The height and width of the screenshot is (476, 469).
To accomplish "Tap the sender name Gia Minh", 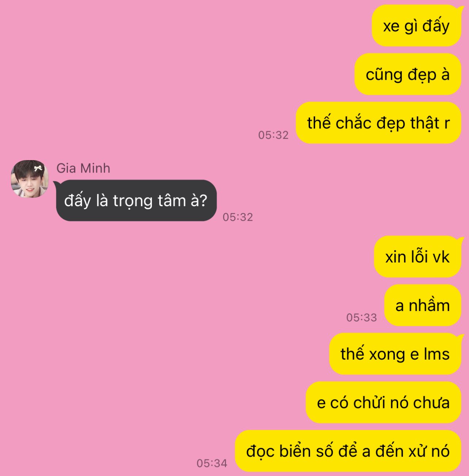I will [x=83, y=168].
